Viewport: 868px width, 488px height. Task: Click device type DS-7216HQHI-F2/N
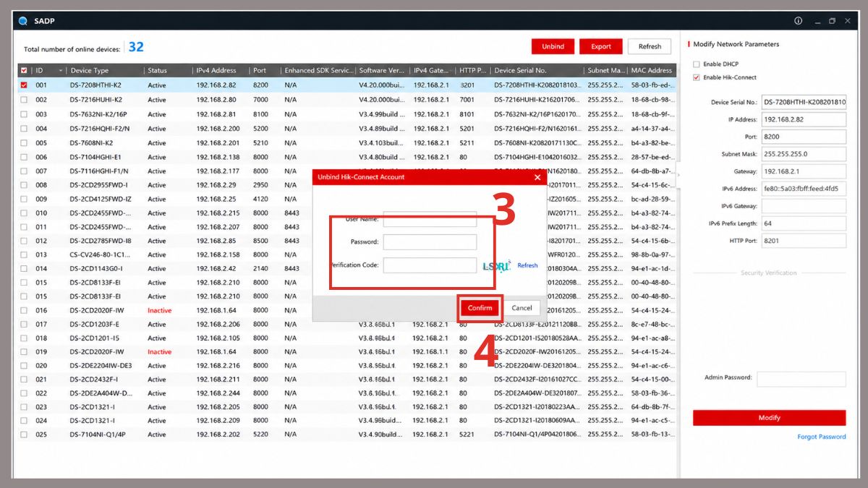pos(100,129)
